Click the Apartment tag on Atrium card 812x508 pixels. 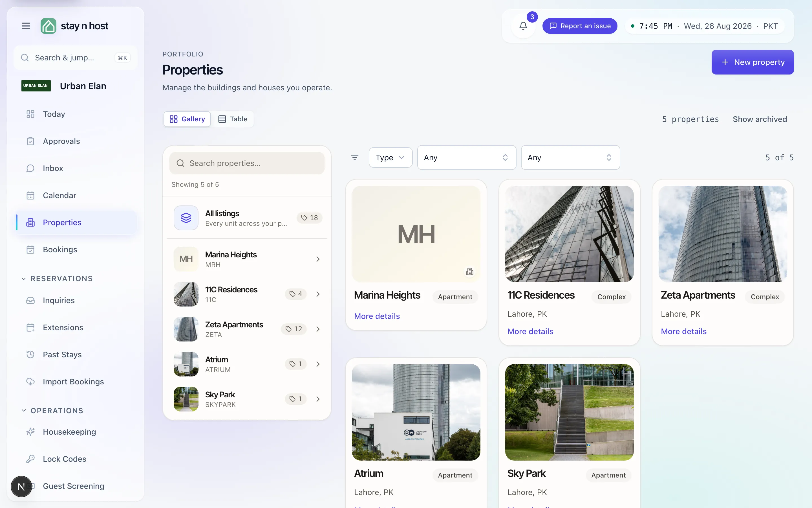pyautogui.click(x=455, y=475)
